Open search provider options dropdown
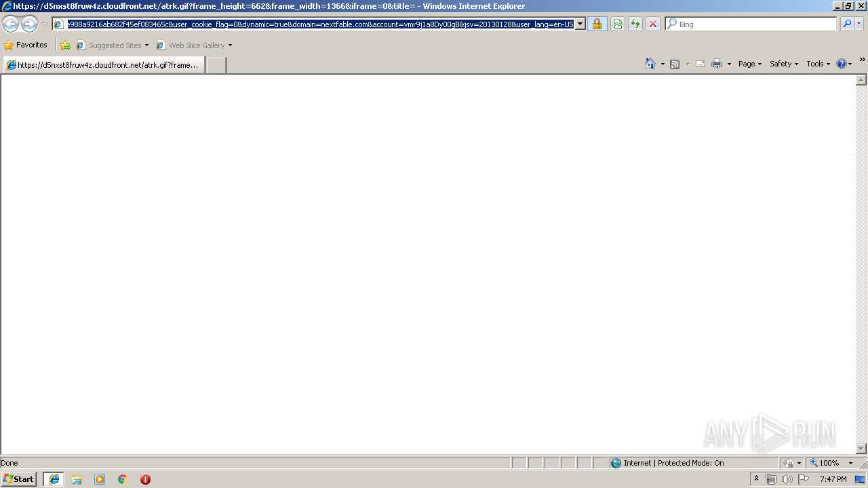Viewport: 868px width, 488px height. point(859,24)
